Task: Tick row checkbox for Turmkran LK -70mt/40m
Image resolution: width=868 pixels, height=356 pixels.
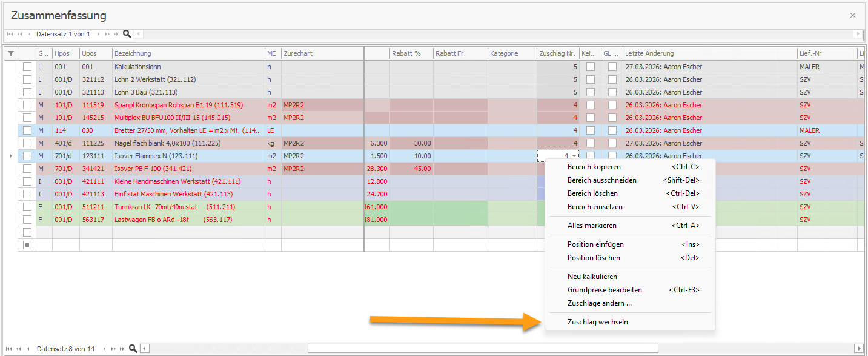Action: (x=27, y=207)
